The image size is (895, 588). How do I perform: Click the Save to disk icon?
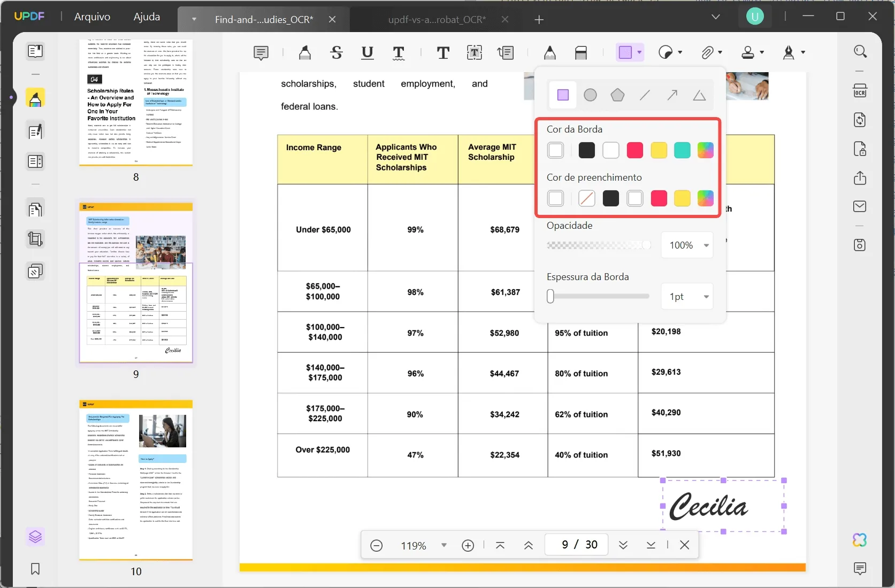pos(860,245)
